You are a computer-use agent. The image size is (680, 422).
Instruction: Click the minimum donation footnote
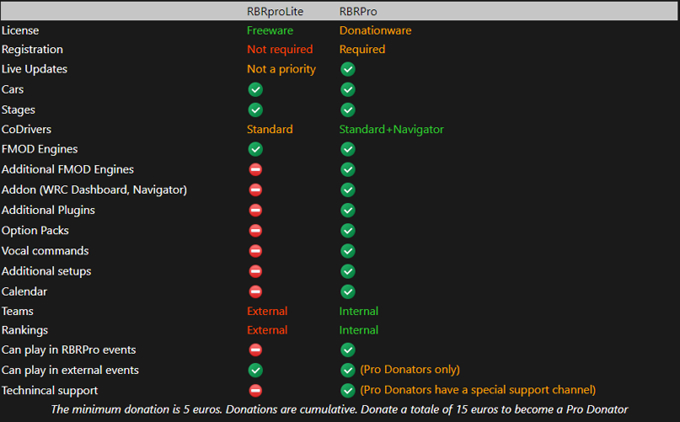point(340,409)
